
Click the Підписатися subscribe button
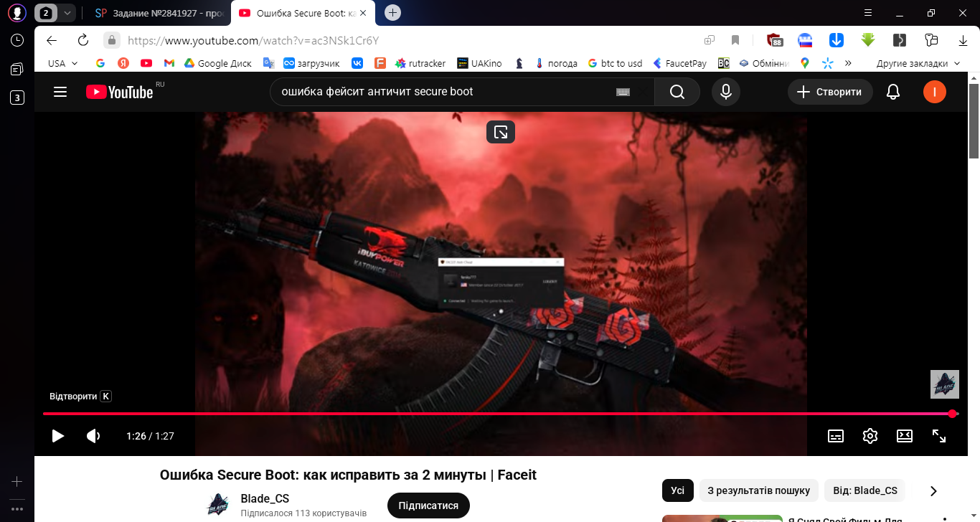[x=428, y=506]
